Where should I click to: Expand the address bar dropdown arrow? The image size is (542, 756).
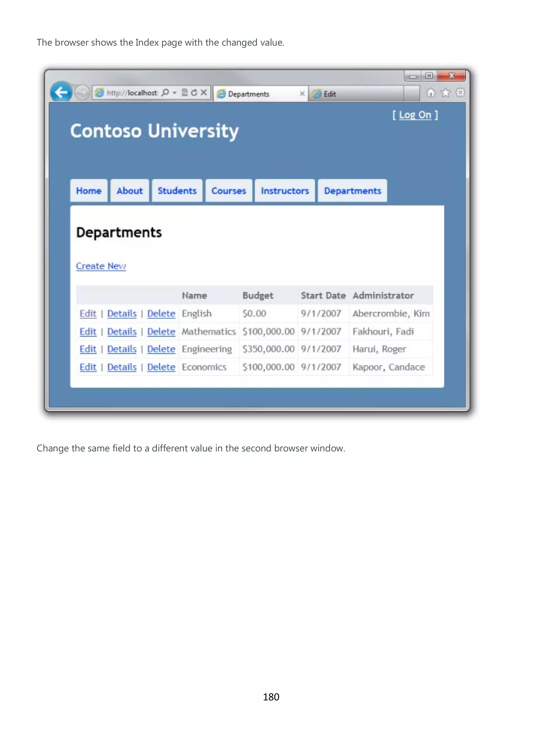174,93
